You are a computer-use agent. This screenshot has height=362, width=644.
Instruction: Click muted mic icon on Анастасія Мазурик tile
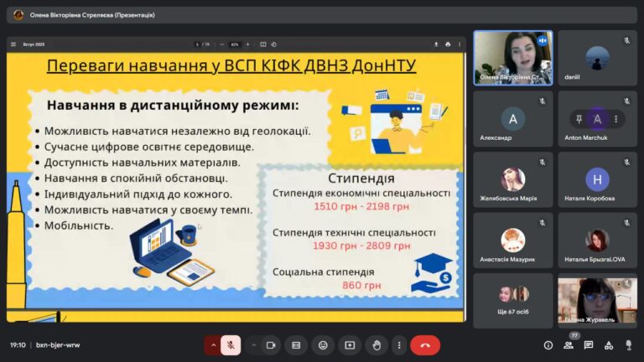pos(543,222)
